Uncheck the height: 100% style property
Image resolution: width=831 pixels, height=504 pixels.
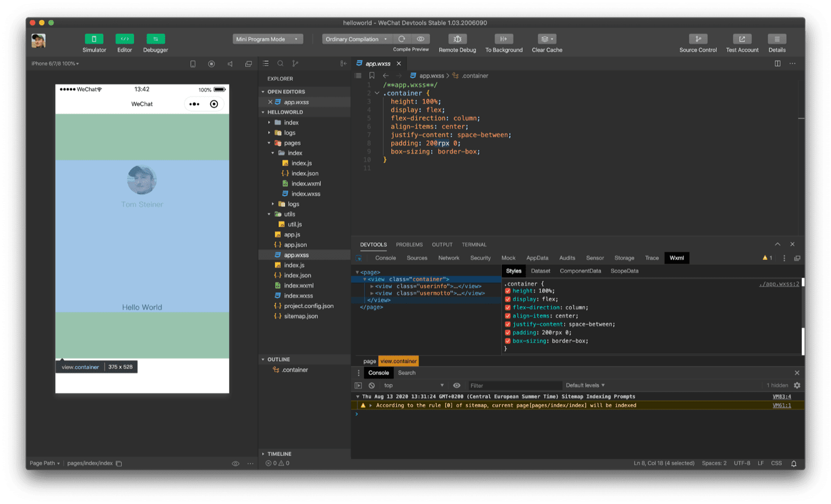pyautogui.click(x=507, y=291)
